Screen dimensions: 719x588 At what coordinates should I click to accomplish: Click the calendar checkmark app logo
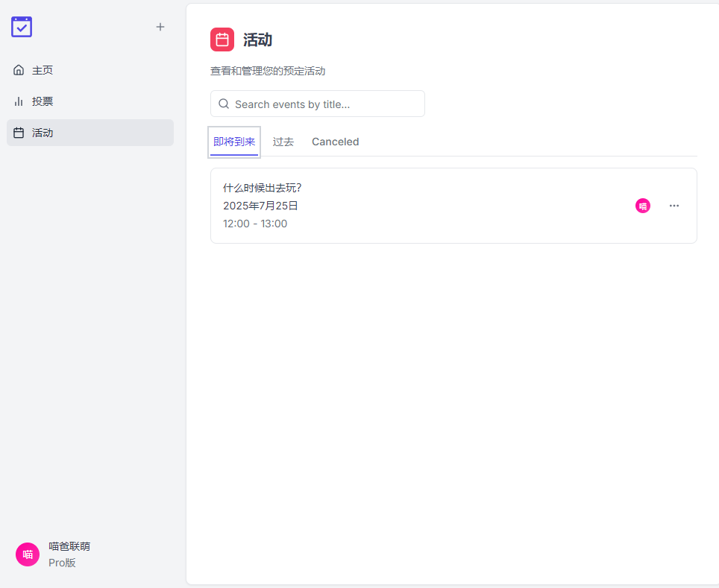(x=22, y=27)
